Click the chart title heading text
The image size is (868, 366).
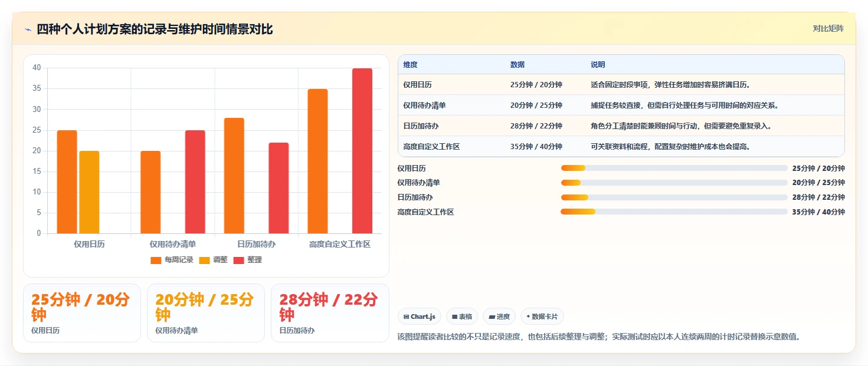tap(155, 29)
